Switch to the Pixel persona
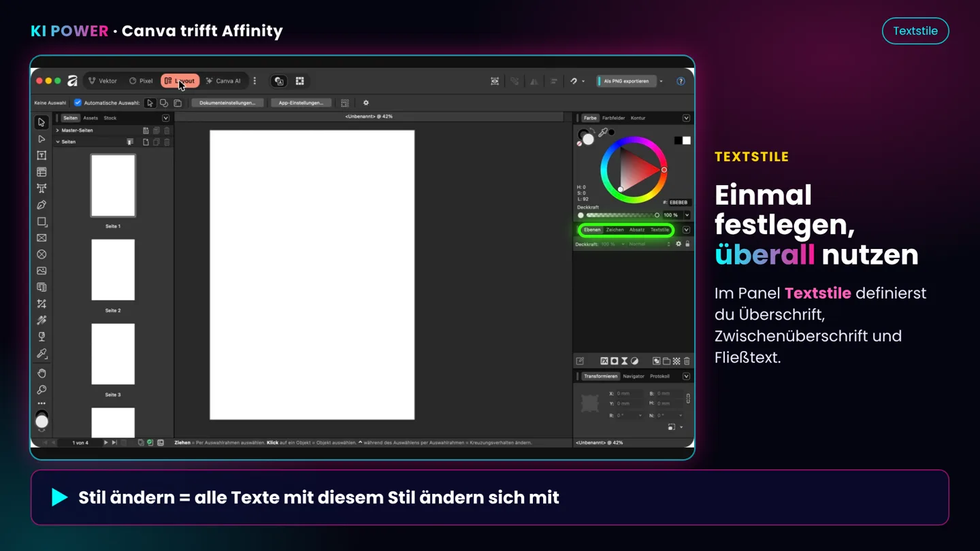This screenshot has height=551, width=980. (141, 81)
